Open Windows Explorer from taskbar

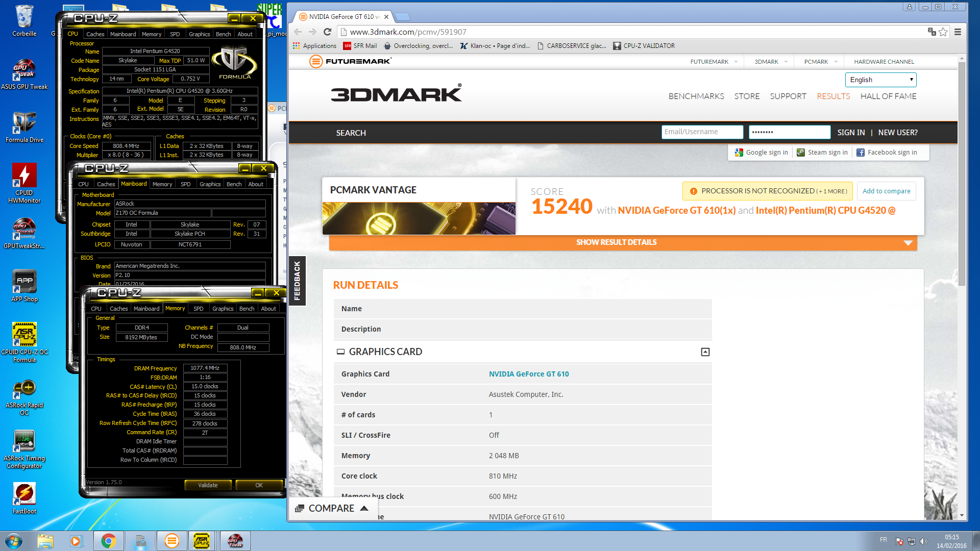click(x=45, y=541)
